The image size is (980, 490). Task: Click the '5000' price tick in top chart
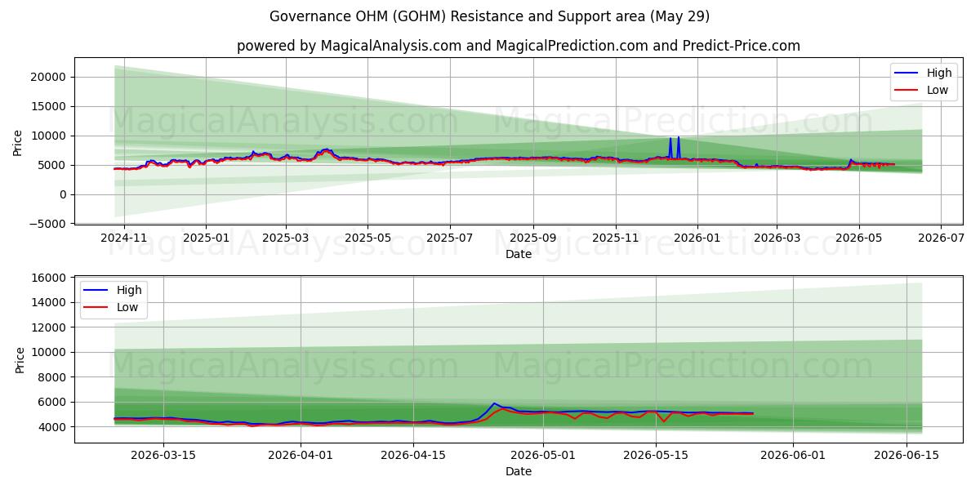(x=52, y=165)
